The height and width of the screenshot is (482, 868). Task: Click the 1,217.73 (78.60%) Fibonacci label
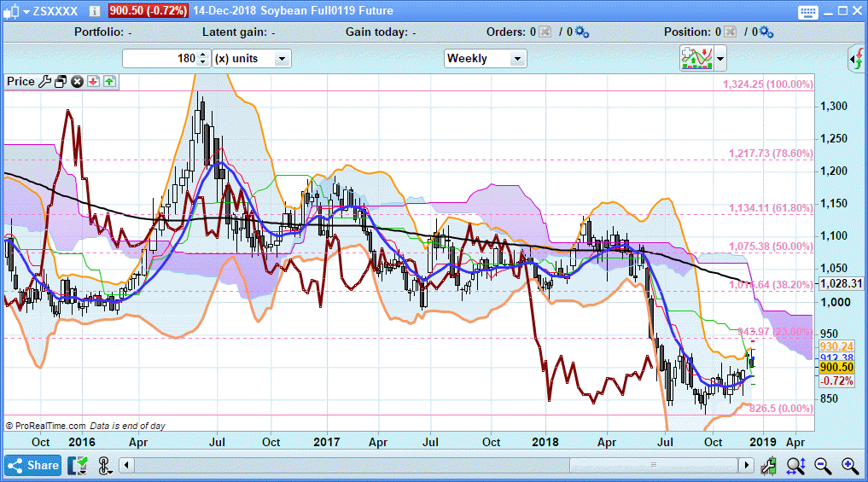pyautogui.click(x=771, y=154)
